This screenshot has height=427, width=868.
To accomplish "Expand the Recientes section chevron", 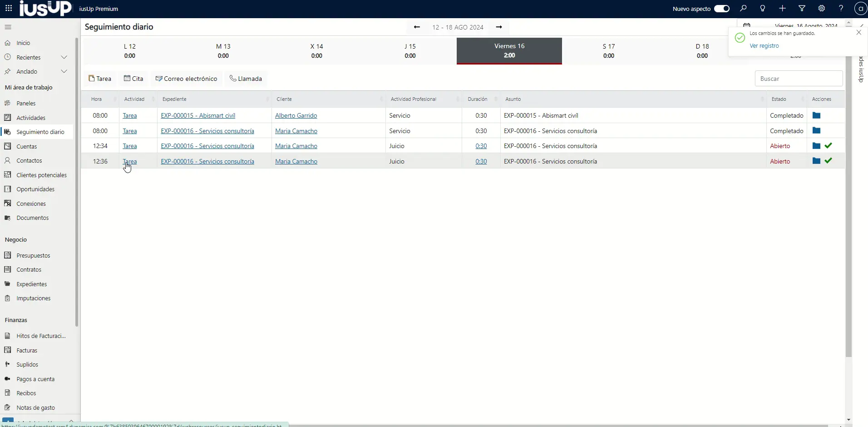I will (x=64, y=57).
